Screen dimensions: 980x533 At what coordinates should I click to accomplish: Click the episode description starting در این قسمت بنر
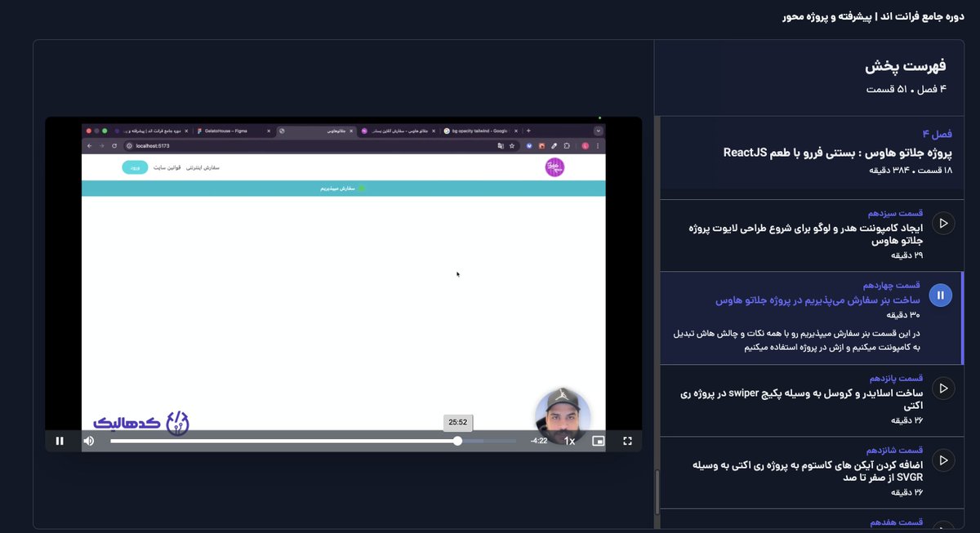click(x=796, y=340)
